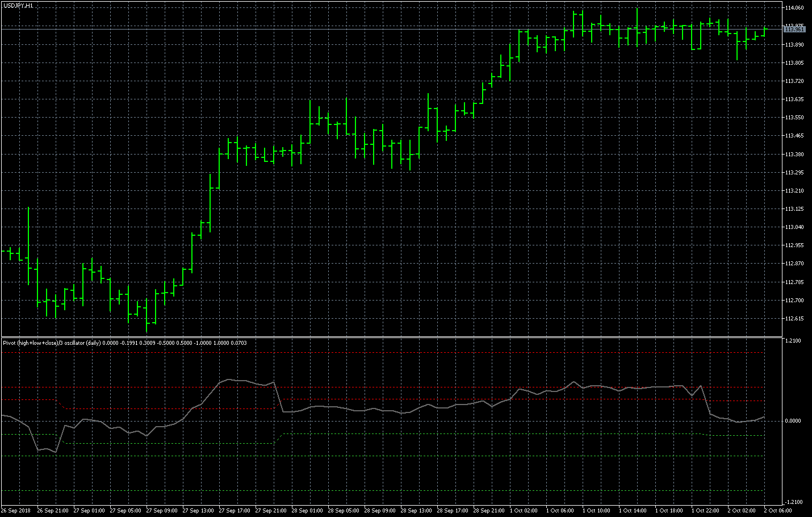Click the current price tag 113.961
Screen dimensions: 812x517
794,29
